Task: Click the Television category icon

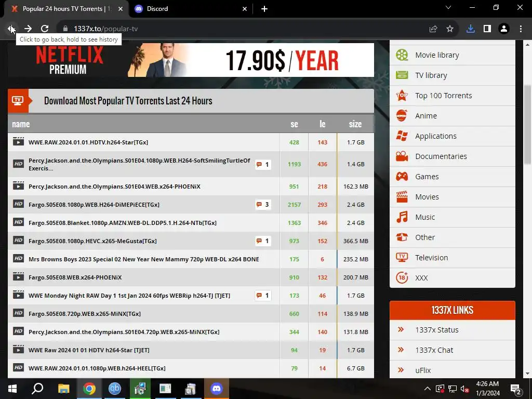Action: point(402,258)
